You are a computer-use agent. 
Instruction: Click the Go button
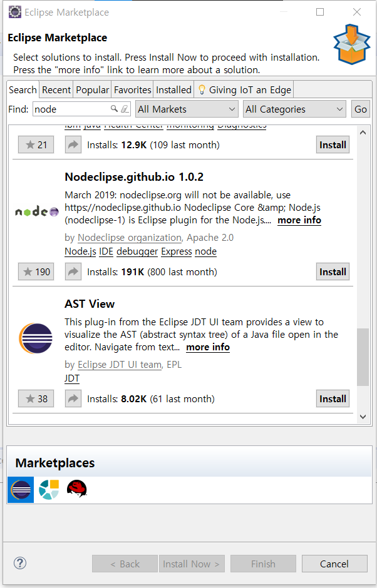pos(361,109)
